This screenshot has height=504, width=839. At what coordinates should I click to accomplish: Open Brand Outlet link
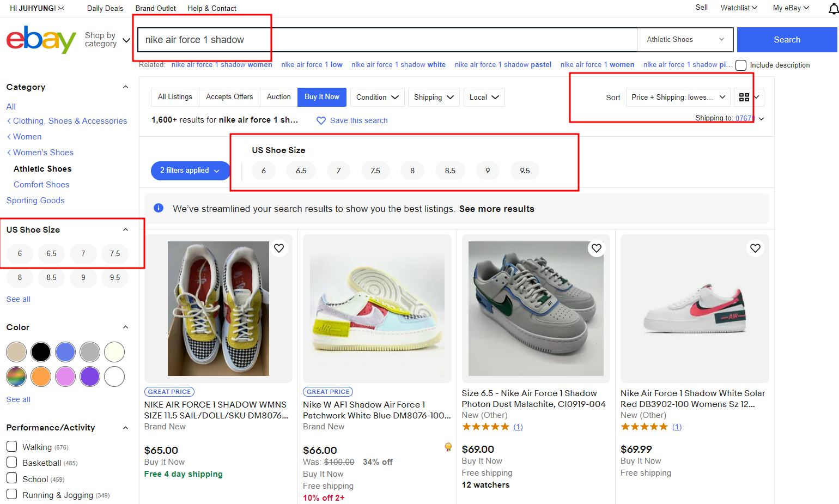[x=155, y=8]
